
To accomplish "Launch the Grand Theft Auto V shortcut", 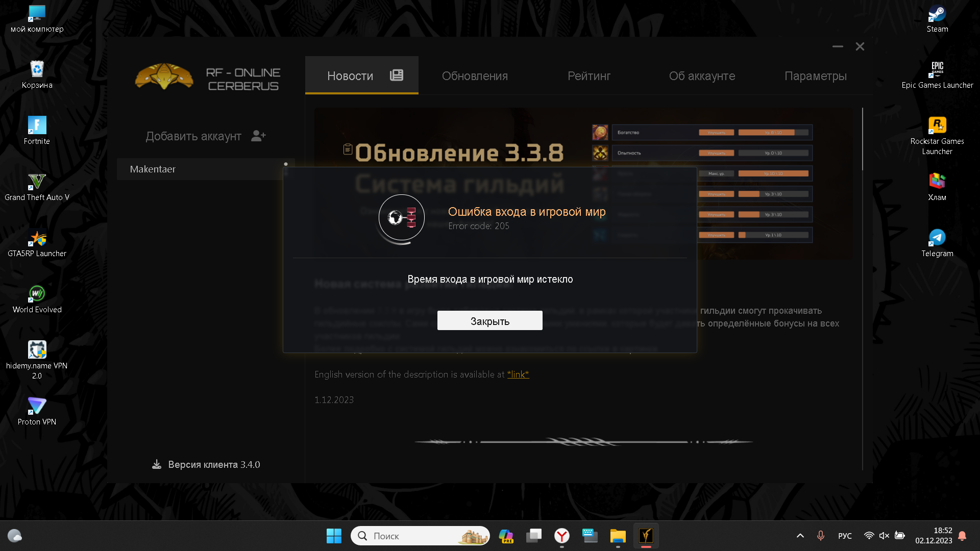I will (37, 187).
